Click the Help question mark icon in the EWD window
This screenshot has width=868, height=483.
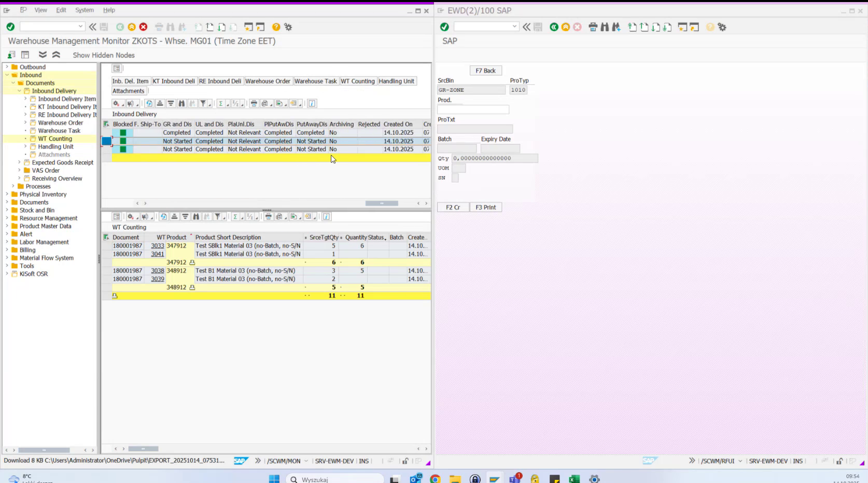coord(710,27)
